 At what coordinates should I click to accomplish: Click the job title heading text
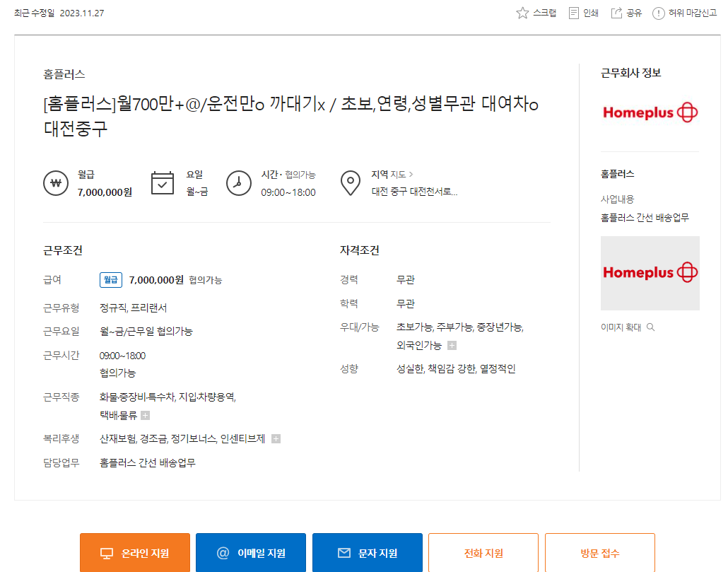tap(290, 116)
